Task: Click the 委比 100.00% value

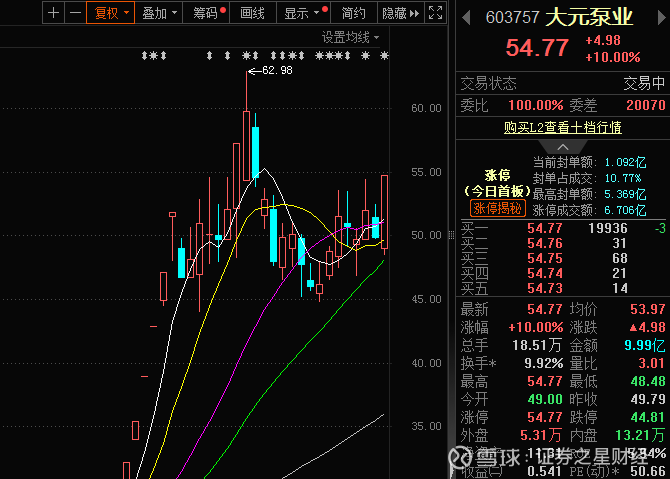Action: (x=535, y=105)
